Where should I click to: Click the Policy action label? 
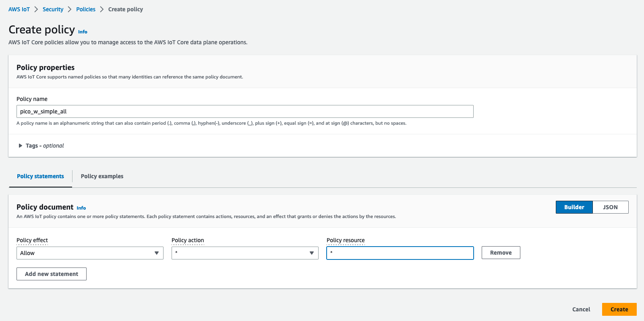[188, 240]
